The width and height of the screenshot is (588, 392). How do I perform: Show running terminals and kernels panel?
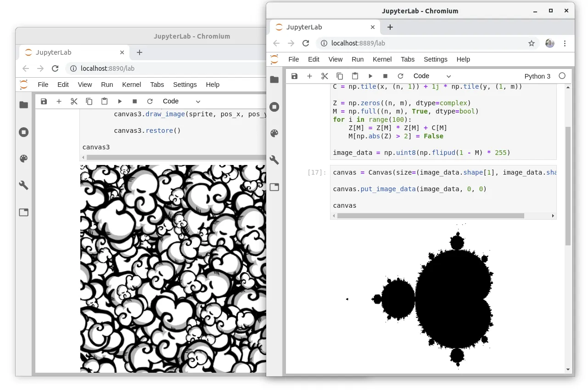coord(274,107)
